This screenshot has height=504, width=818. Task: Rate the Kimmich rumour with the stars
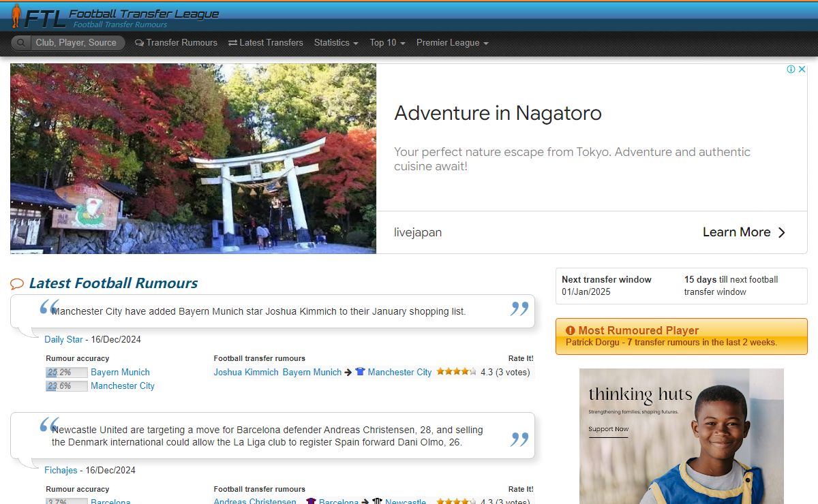[456, 372]
